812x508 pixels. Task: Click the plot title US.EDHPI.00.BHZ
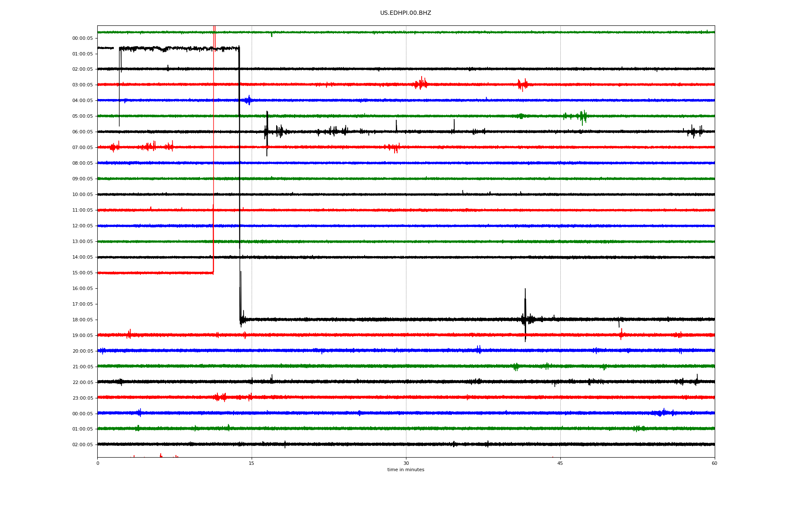pos(406,13)
